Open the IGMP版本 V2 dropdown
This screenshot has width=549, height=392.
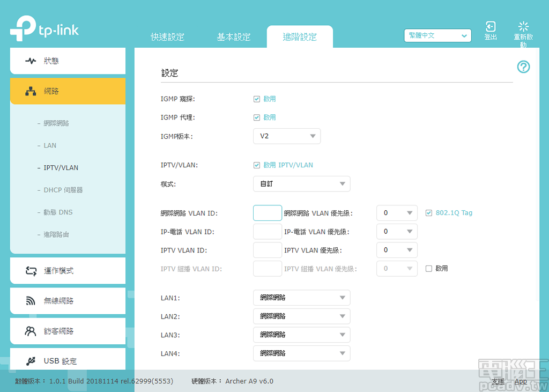click(x=287, y=136)
